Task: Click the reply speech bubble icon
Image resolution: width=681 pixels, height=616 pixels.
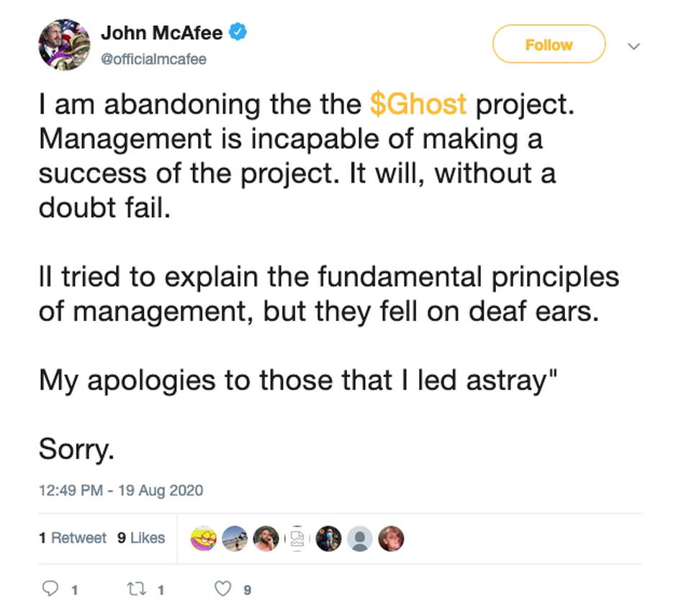Action: click(x=50, y=589)
